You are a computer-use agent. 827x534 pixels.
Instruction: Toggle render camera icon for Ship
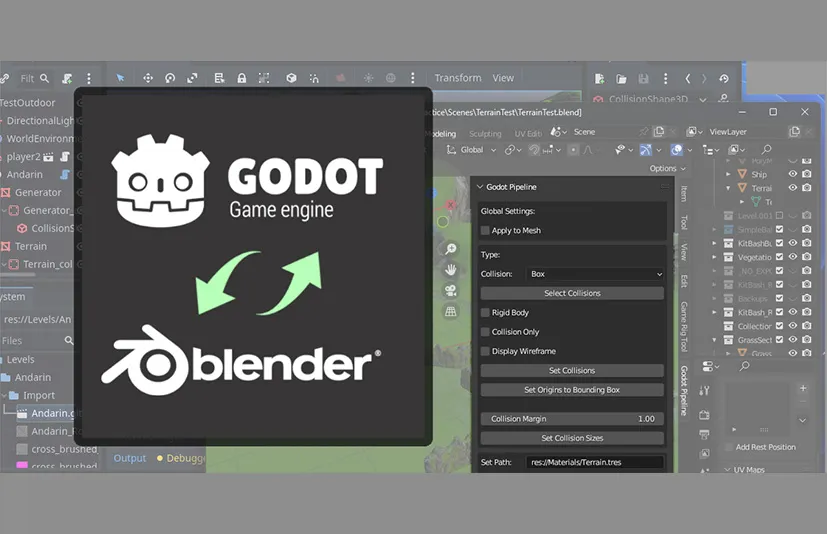(806, 174)
